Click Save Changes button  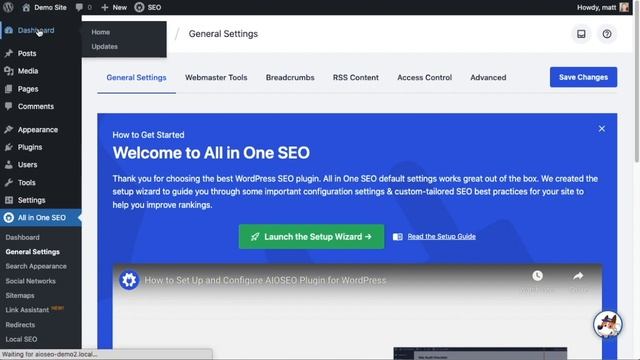pyautogui.click(x=583, y=77)
